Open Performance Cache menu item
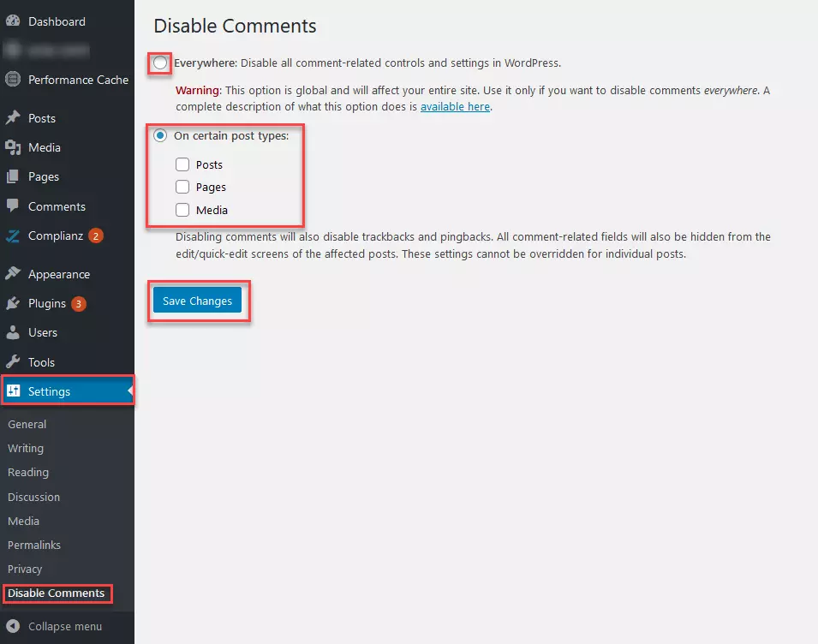Viewport: 818px width, 644px height. 78,80
